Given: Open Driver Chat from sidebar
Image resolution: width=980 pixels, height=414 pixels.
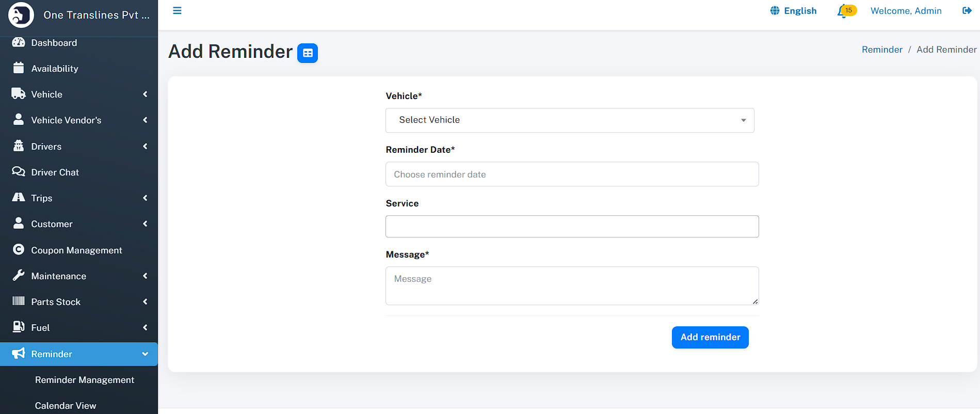Looking at the screenshot, I should click(55, 172).
